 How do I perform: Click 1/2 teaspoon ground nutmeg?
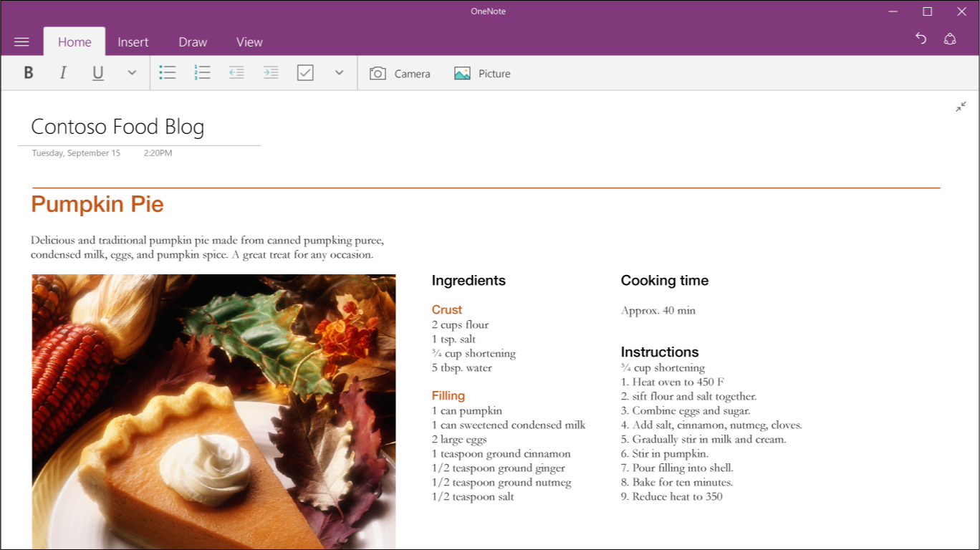(501, 483)
